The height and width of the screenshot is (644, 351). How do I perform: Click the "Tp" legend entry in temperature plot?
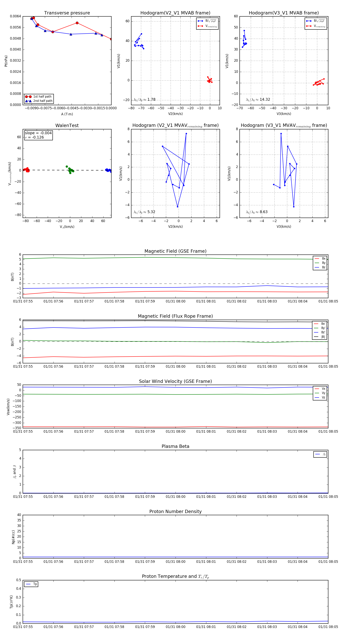[31, 584]
